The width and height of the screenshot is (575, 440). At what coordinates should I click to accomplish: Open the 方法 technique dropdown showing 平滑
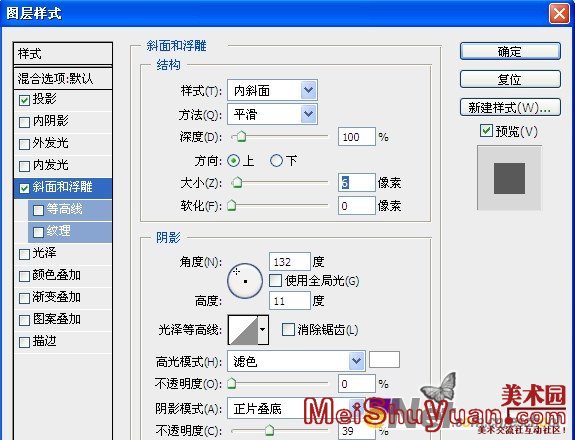pyautogui.click(x=272, y=114)
